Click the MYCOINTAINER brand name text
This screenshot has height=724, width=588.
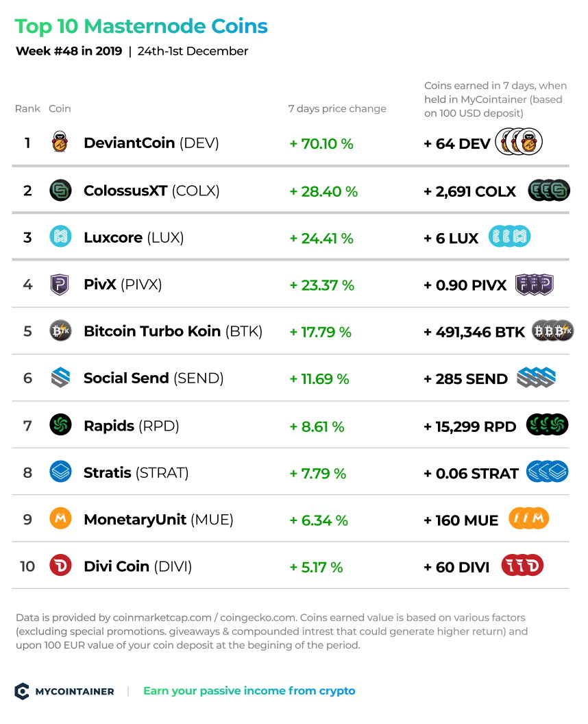click(75, 692)
